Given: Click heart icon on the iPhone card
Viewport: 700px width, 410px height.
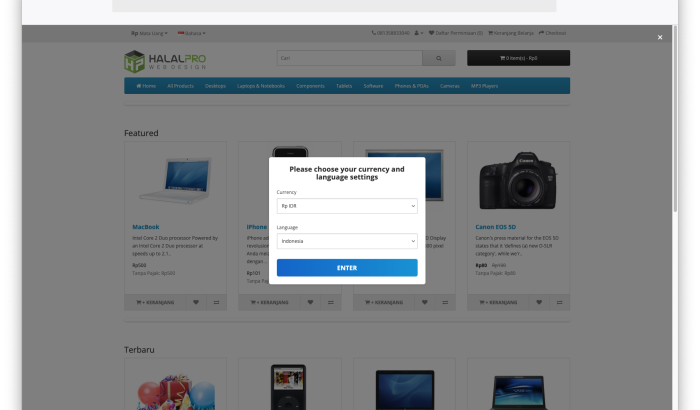Looking at the screenshot, I should tap(310, 302).
